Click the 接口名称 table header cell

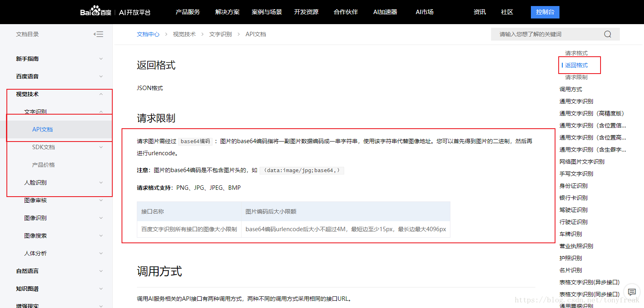click(x=189, y=211)
